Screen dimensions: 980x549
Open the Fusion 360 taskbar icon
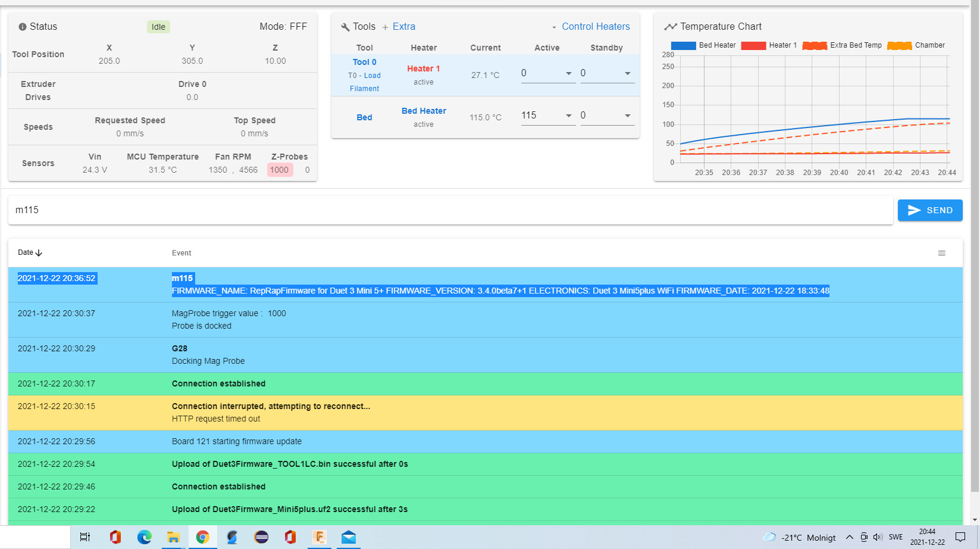point(320,537)
